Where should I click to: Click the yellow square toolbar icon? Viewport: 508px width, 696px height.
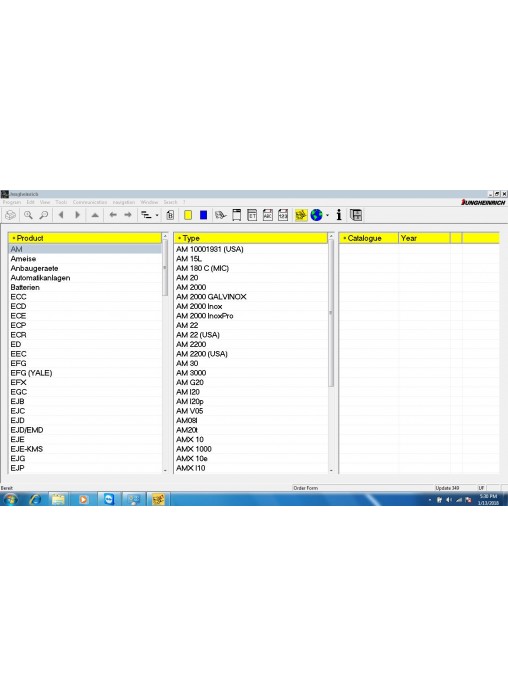(x=188, y=215)
